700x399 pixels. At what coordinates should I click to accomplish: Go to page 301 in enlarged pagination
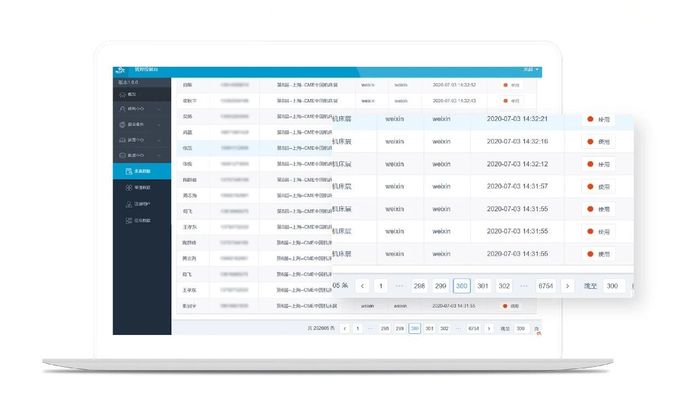point(483,286)
